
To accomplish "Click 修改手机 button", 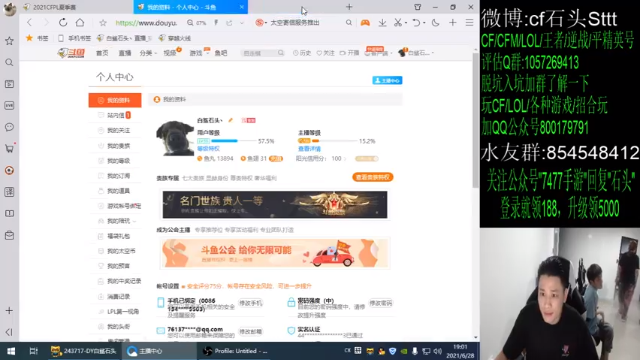I will tap(250, 303).
